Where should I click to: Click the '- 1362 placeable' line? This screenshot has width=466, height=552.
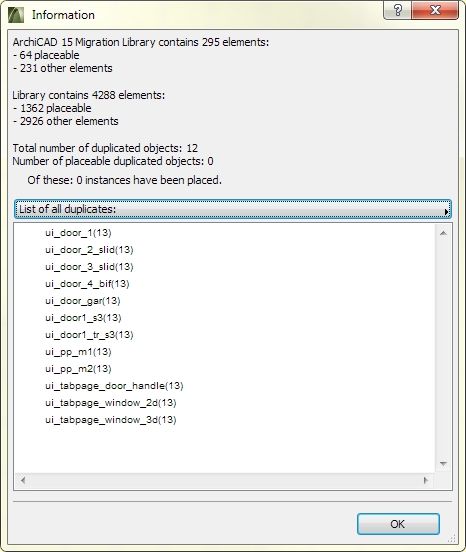point(52,108)
